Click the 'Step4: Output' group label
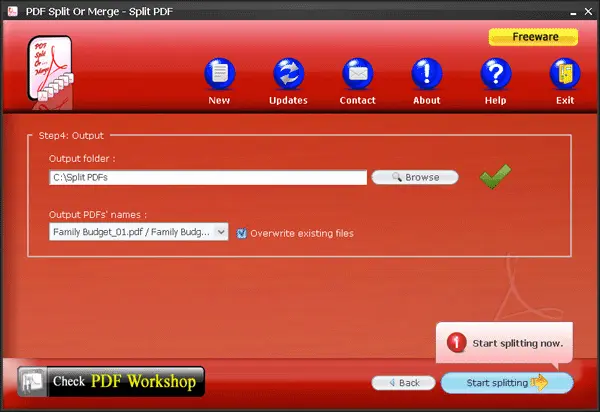This screenshot has width=600, height=412. (x=71, y=136)
